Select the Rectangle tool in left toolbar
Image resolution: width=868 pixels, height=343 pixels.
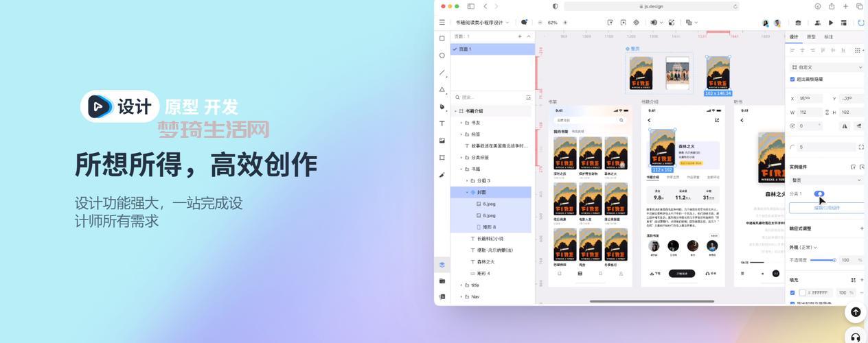tap(442, 38)
